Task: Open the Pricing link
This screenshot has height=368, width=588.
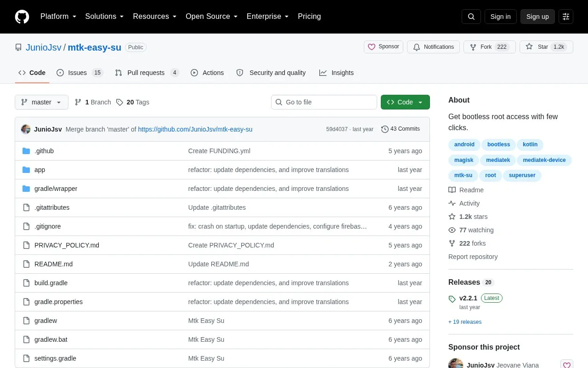Action: click(x=309, y=17)
